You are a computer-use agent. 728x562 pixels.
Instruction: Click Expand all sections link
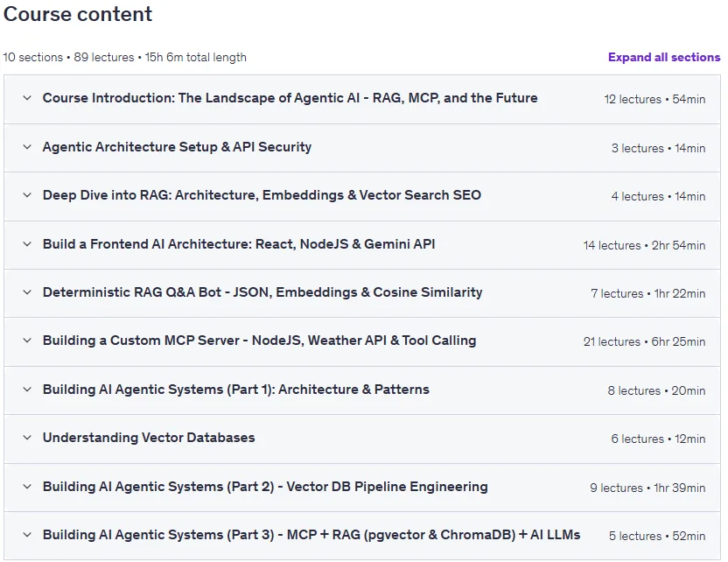(664, 57)
